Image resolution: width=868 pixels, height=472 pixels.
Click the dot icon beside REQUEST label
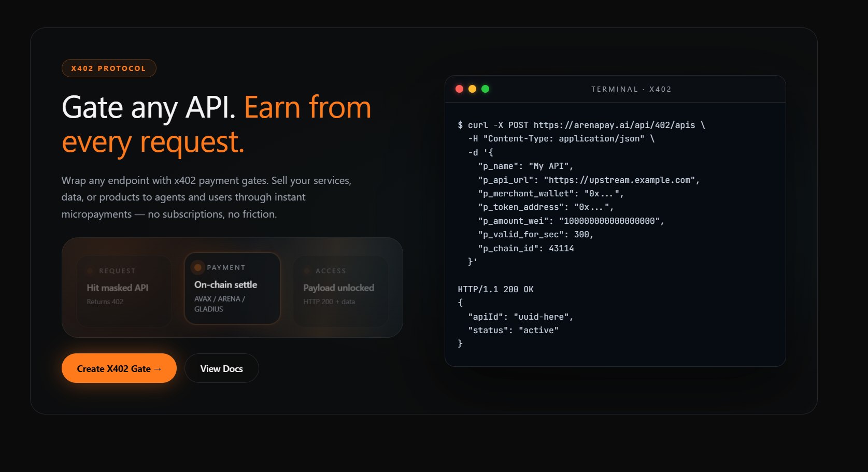point(90,271)
